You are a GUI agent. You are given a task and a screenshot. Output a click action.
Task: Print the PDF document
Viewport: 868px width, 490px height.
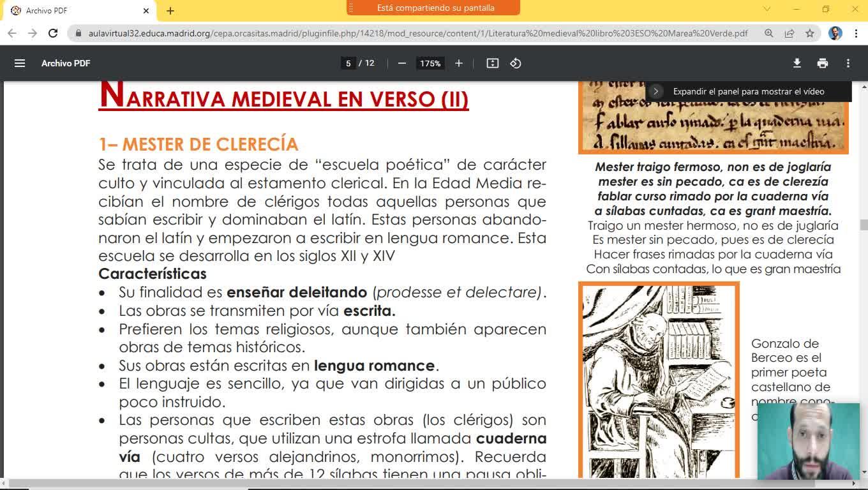tap(822, 63)
